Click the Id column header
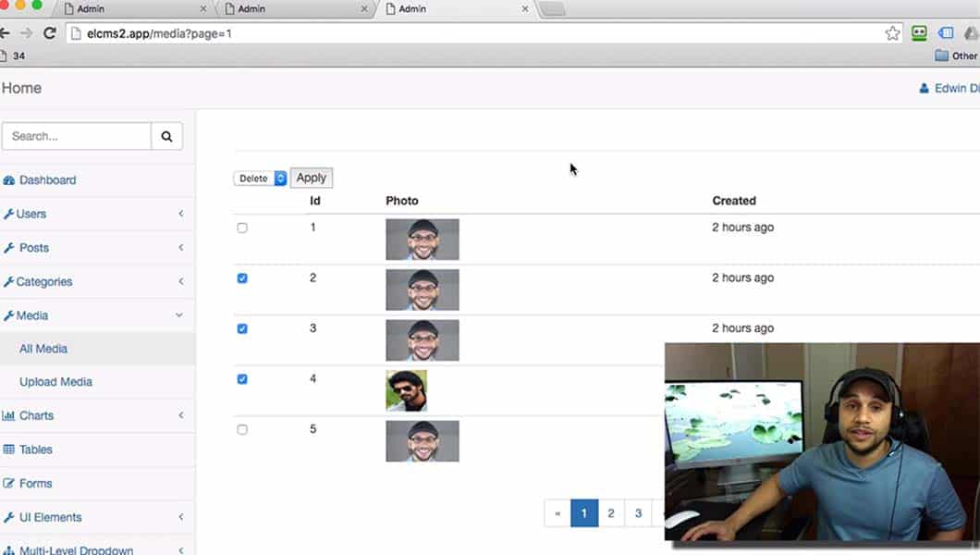The width and height of the screenshot is (980, 555). pos(315,201)
